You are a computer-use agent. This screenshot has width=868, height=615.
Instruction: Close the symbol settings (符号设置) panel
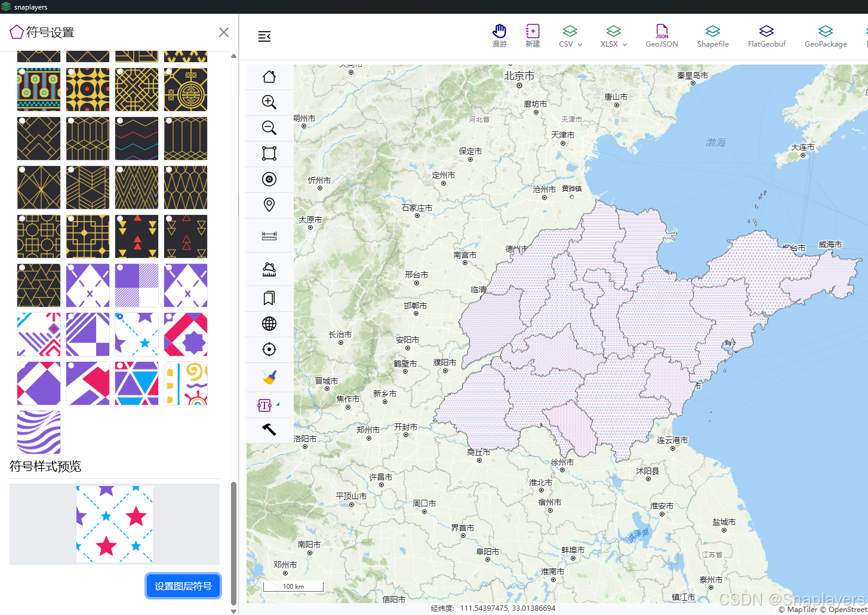(224, 32)
